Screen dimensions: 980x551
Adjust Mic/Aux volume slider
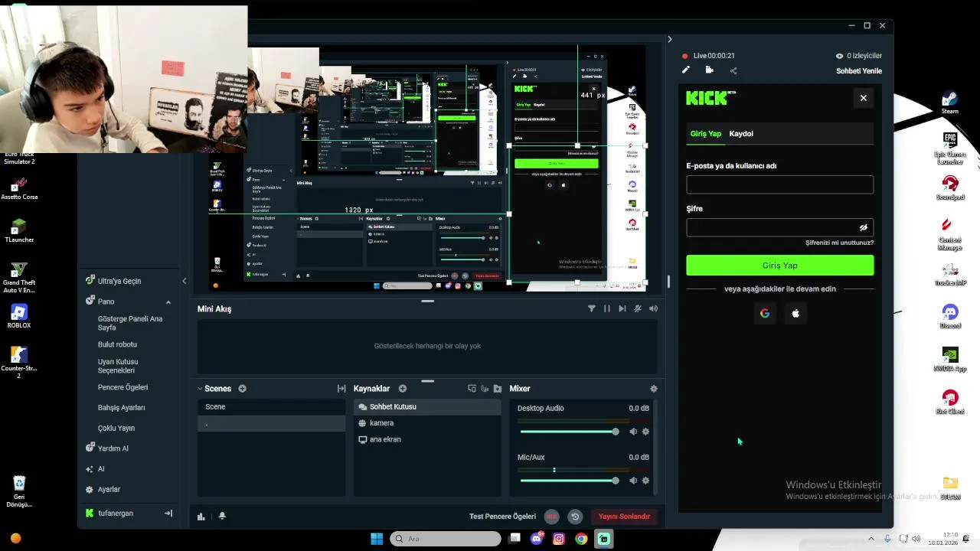[570, 481]
